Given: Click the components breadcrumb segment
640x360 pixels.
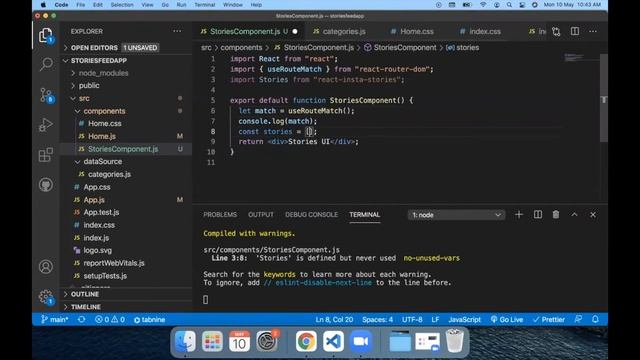Looking at the screenshot, I should coord(241,48).
